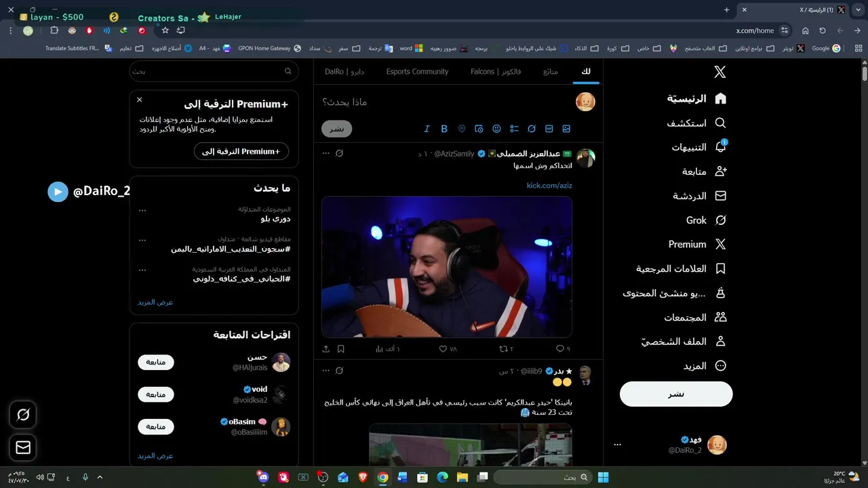
Task: Click Grok enhance icon in composer toolbar
Action: [x=532, y=129]
